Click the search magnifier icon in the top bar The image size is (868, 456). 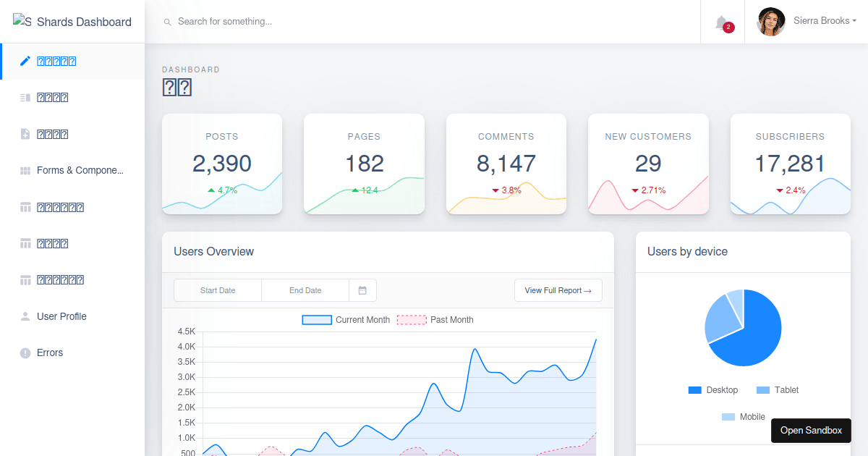coord(168,21)
